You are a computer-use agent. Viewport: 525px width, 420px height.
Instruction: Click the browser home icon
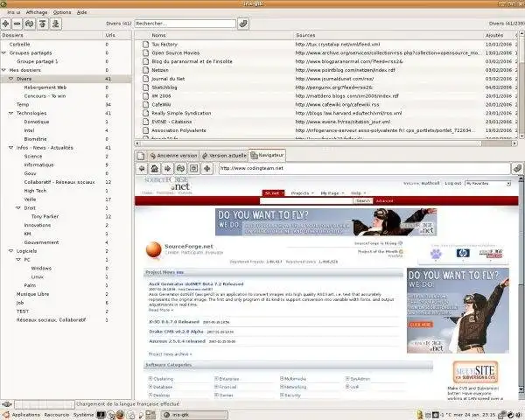155,169
